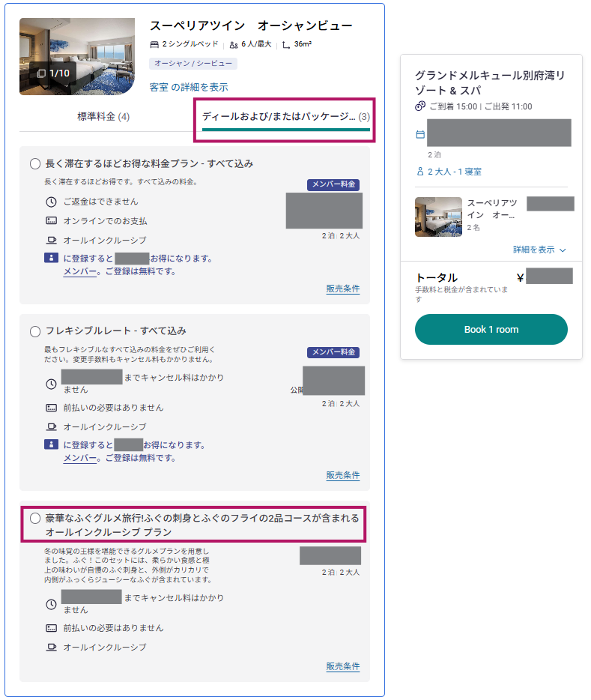The height and width of the screenshot is (700, 591).
Task: Click the member badge icon in first rate plan
Action: (51, 259)
